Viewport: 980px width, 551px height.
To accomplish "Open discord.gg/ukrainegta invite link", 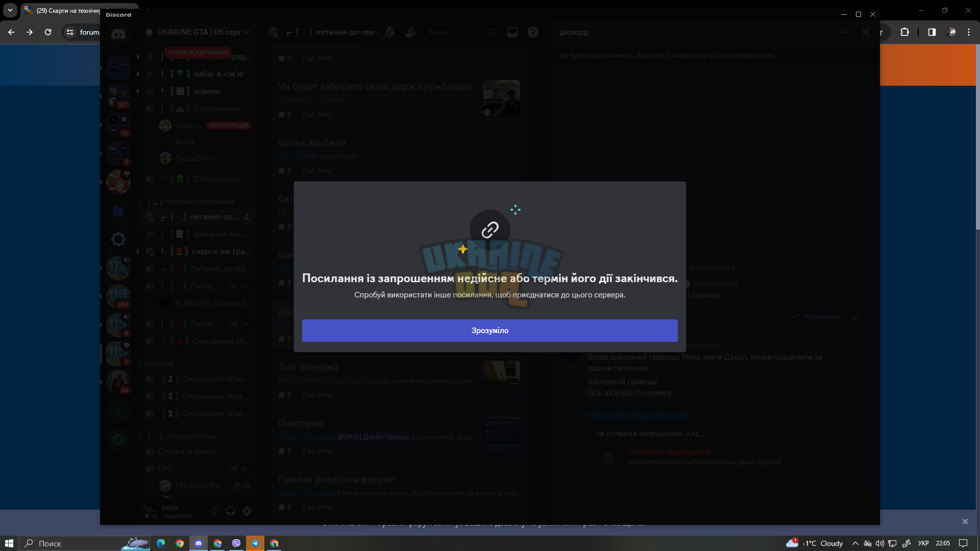I will pos(639,415).
